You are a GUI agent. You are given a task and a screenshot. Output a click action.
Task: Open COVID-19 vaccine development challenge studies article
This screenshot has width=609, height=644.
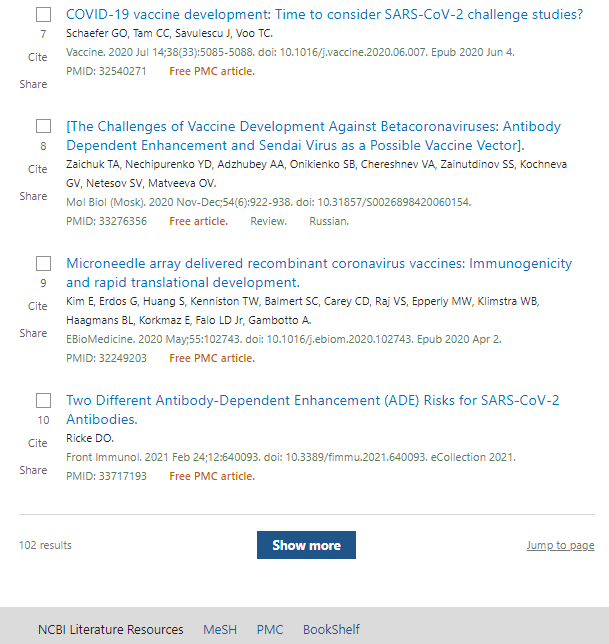324,14
